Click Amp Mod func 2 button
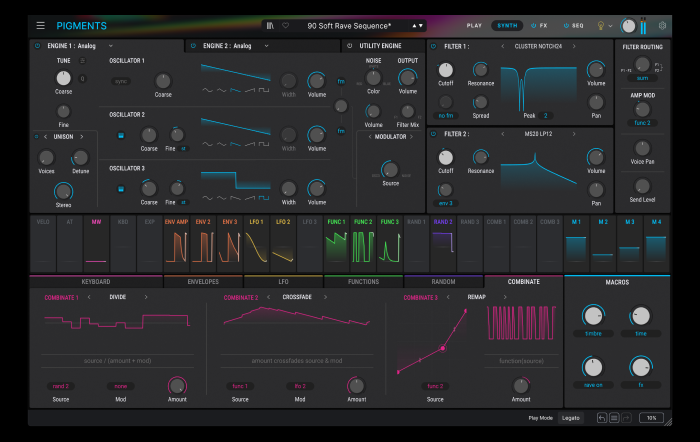 tap(642, 123)
